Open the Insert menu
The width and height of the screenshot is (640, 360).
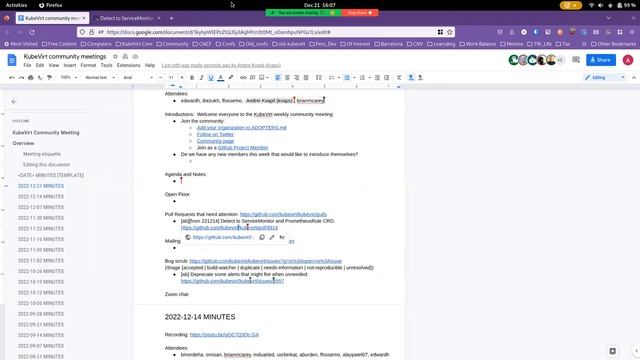pos(70,65)
